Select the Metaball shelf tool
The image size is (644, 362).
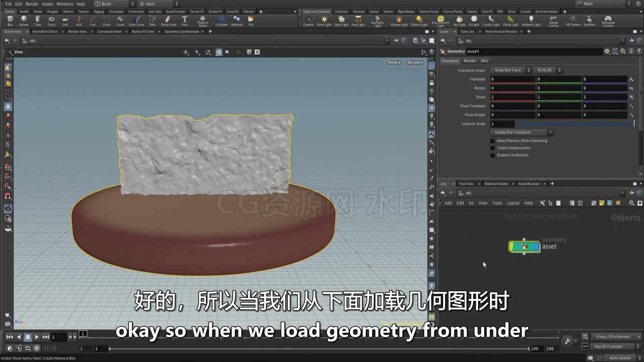click(237, 21)
